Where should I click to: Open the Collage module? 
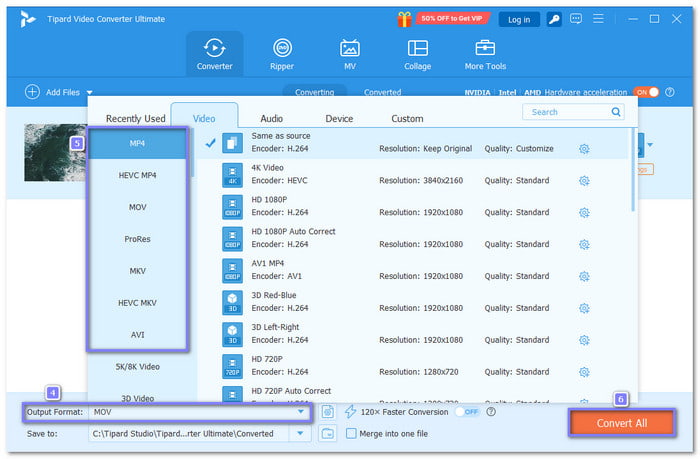pos(417,54)
